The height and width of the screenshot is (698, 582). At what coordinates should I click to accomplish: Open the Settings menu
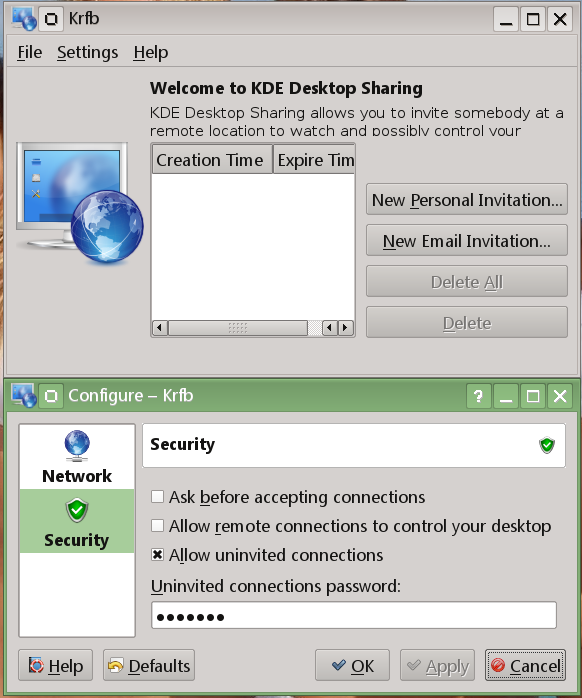[x=87, y=53]
